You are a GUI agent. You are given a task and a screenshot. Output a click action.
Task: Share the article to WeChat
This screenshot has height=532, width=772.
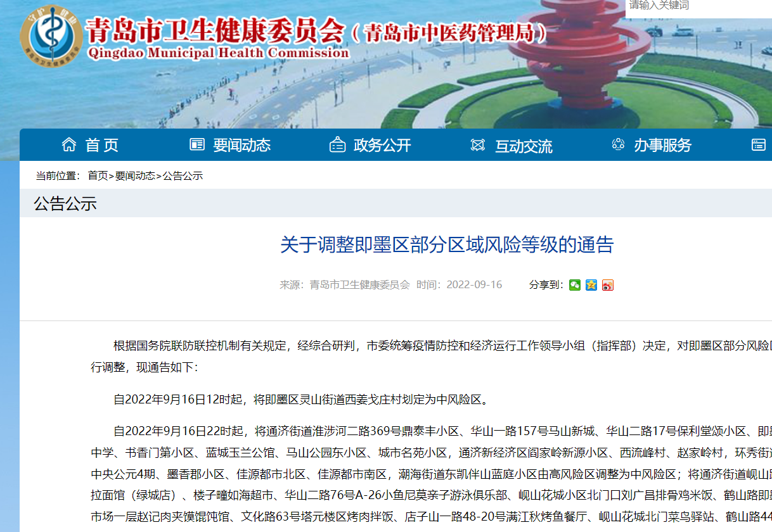point(575,285)
